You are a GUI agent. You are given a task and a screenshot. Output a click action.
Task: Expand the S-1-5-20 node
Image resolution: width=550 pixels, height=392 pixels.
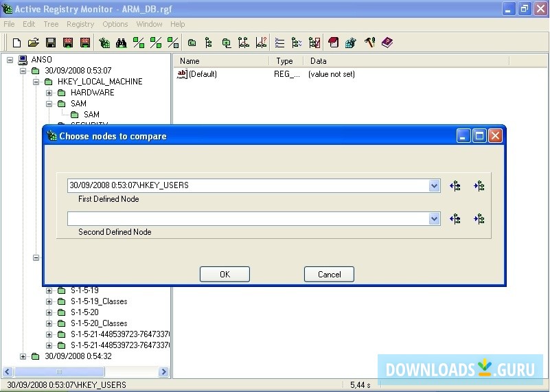point(49,312)
